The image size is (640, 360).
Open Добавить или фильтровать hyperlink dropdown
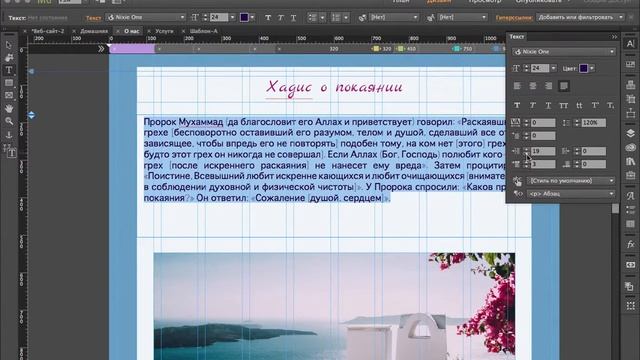coord(580,17)
